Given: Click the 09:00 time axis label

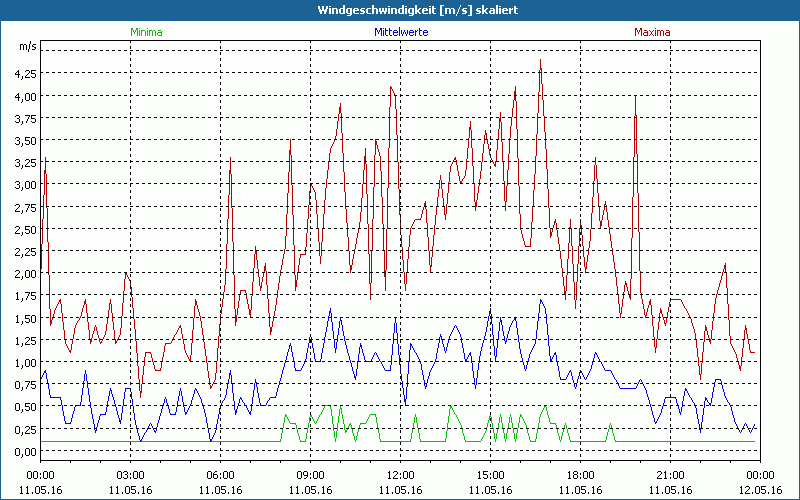Looking at the screenshot, I should pos(311,475).
